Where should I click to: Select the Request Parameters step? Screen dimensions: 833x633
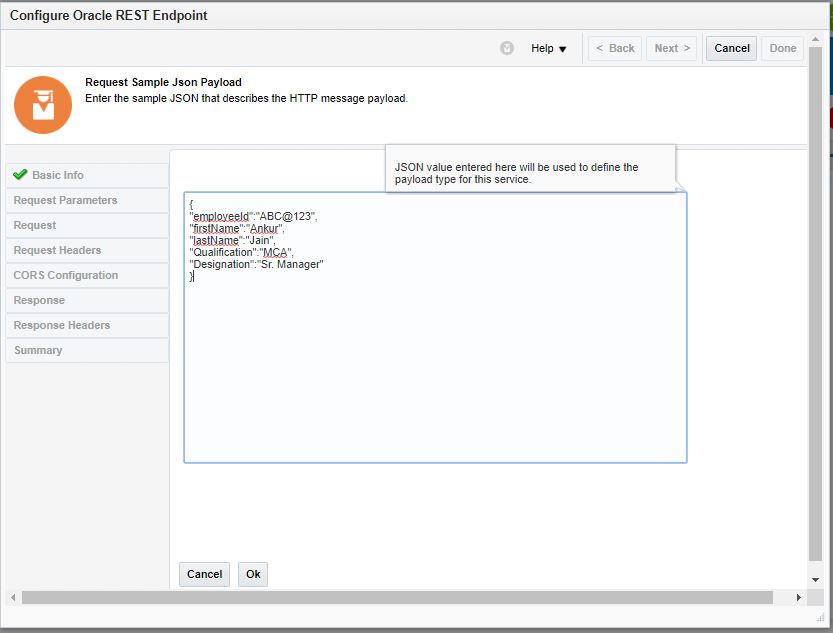point(87,200)
